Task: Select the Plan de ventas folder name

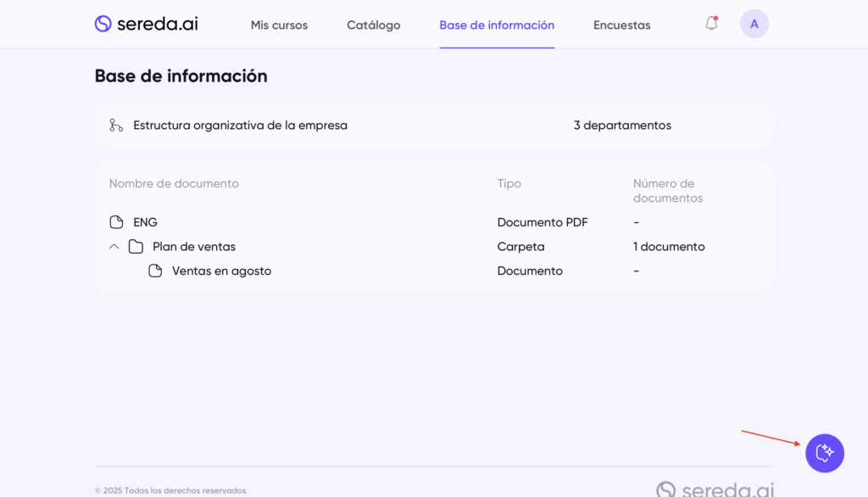Action: pos(194,247)
